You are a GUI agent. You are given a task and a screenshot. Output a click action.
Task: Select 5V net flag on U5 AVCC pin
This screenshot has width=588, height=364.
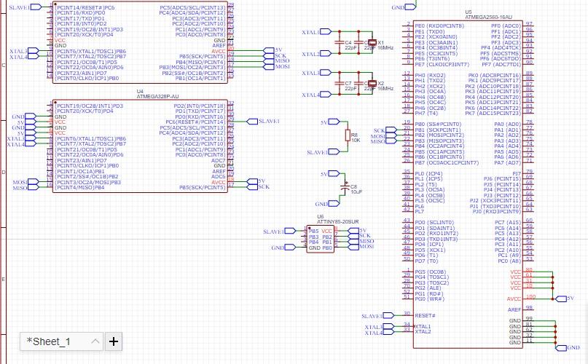click(x=561, y=298)
